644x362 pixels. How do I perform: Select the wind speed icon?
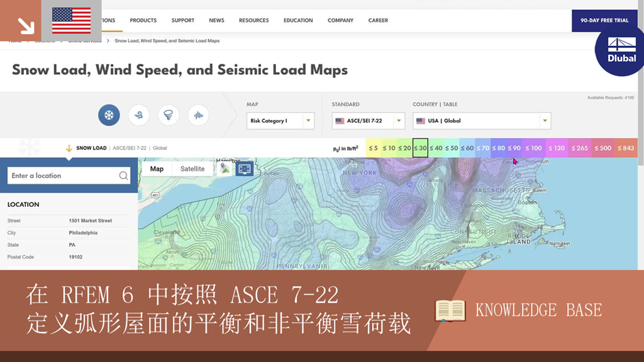[x=139, y=115]
